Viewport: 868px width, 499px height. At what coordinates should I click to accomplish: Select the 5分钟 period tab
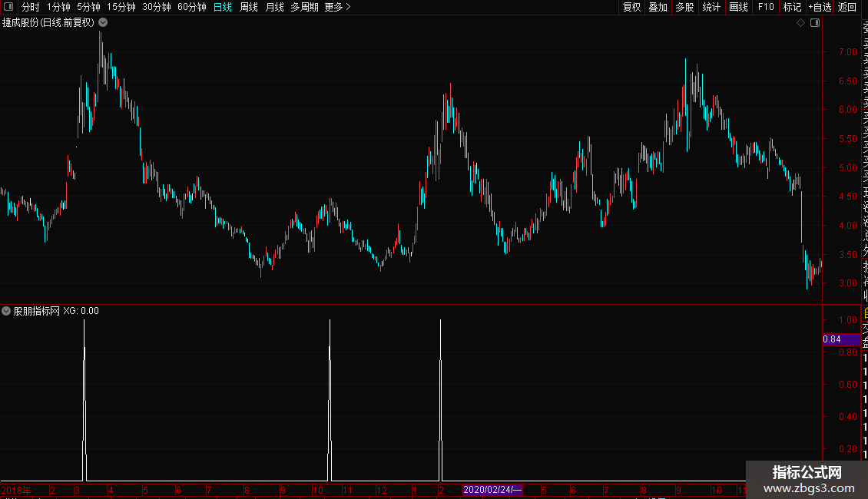tap(88, 7)
